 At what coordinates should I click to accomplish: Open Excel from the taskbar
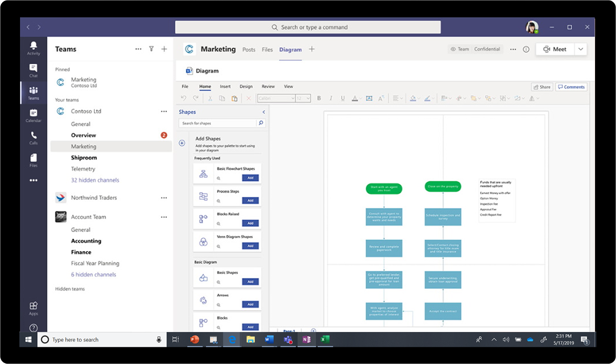(325, 339)
